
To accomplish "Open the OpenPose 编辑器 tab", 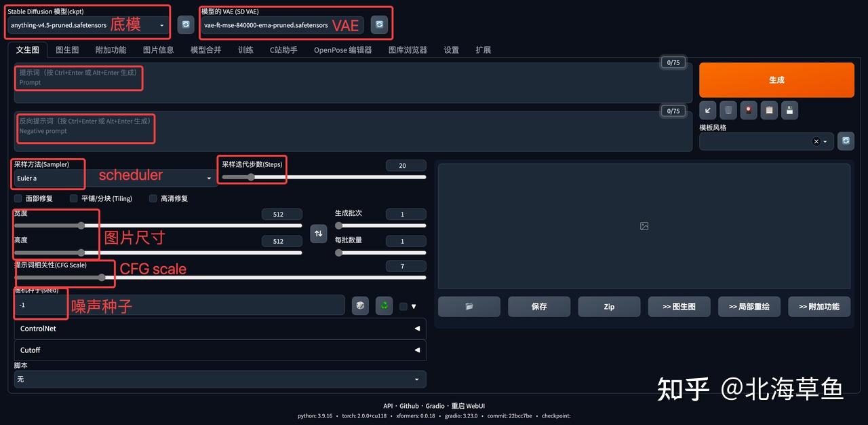I will point(342,50).
